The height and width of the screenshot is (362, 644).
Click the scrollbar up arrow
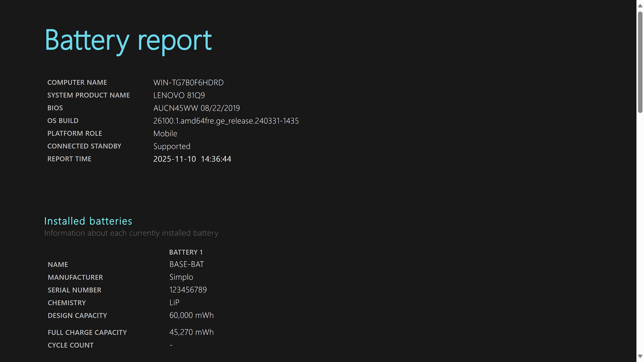(640, 6)
